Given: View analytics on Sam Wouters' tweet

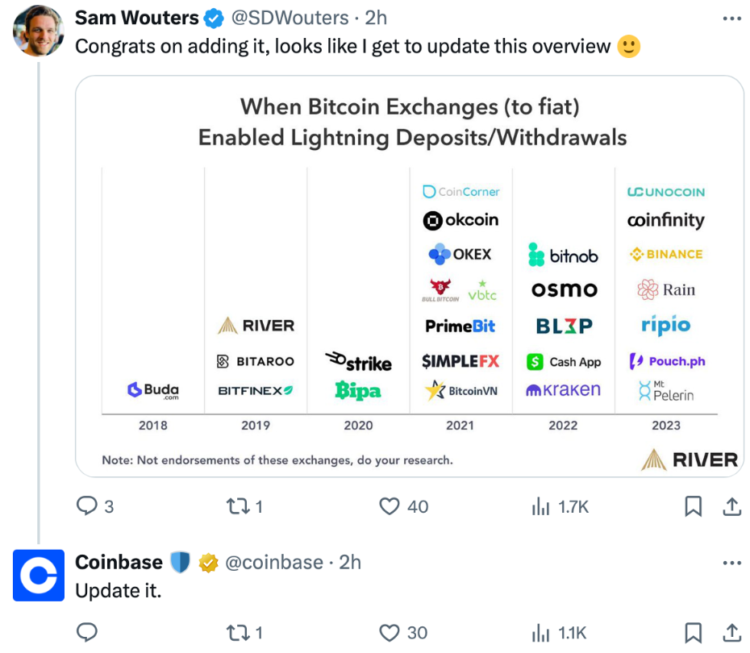Looking at the screenshot, I should click(541, 507).
